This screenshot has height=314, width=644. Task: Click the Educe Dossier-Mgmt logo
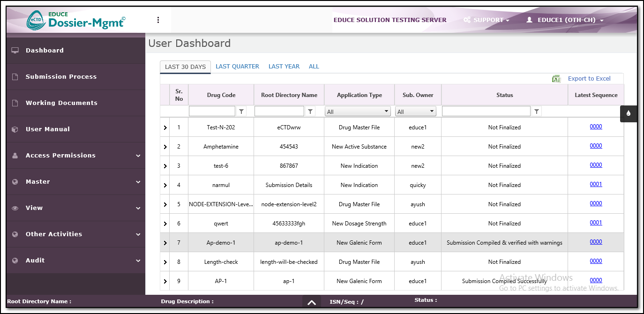pyautogui.click(x=76, y=20)
